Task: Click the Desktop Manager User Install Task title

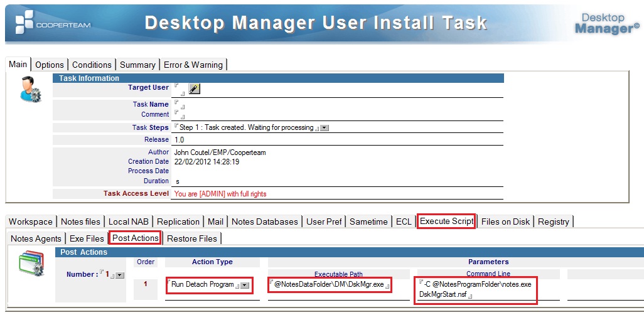Action: pos(316,23)
